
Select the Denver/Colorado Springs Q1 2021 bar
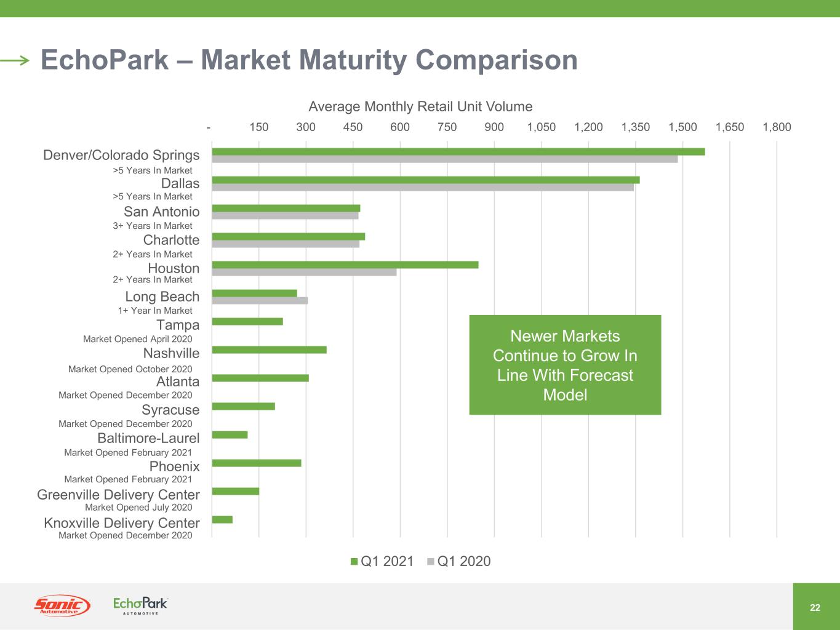458,152
